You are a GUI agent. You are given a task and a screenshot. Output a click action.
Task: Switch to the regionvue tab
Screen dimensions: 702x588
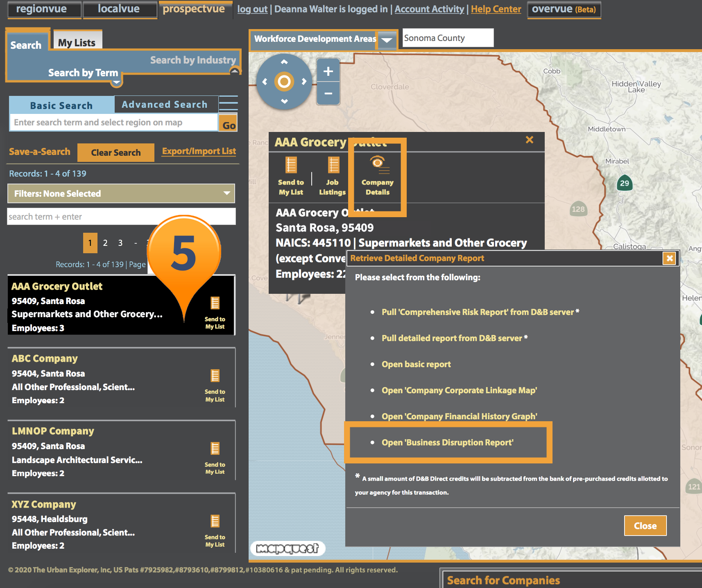44,9
